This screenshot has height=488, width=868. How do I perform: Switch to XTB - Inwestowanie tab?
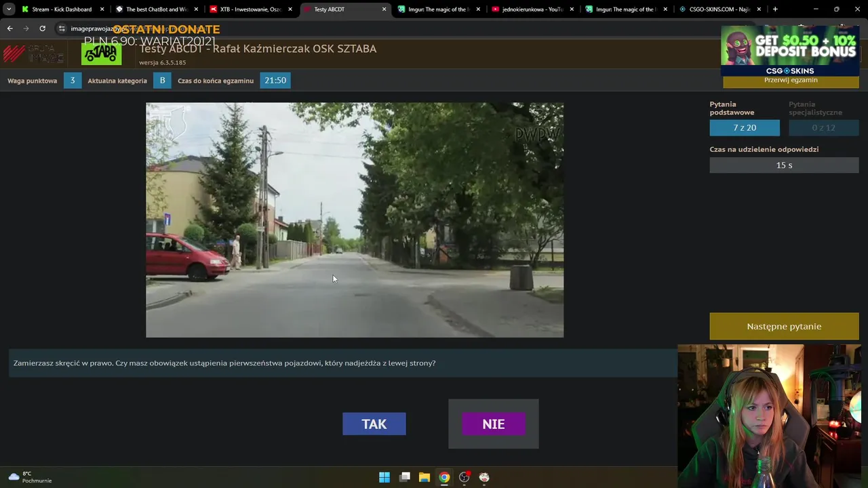coord(250,9)
